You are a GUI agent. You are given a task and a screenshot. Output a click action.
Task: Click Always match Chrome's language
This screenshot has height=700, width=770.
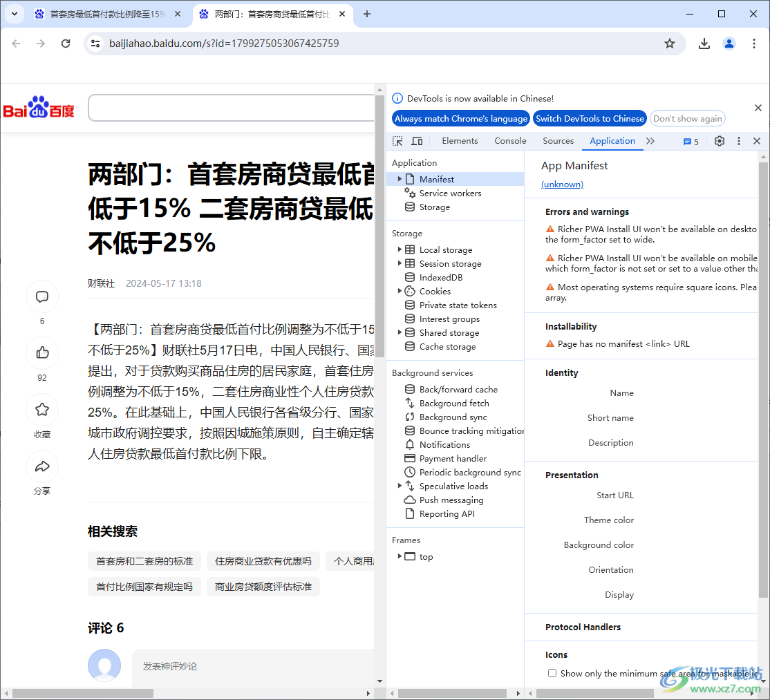[x=460, y=119]
